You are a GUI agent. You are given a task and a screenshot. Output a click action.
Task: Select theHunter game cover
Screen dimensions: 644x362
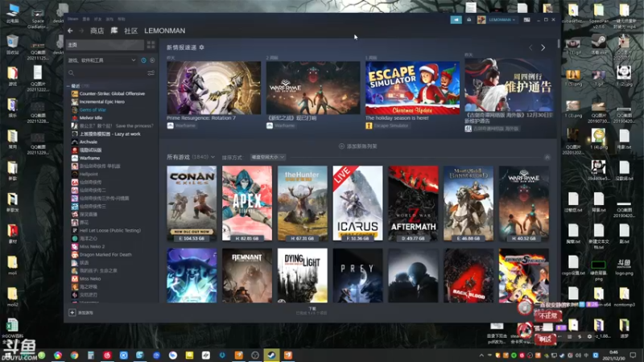click(x=303, y=204)
